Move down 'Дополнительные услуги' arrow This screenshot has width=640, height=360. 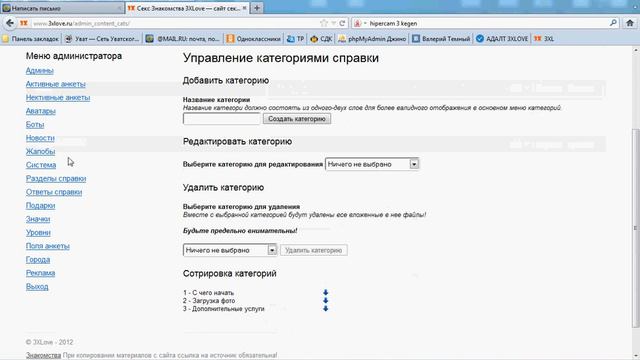(x=325, y=309)
